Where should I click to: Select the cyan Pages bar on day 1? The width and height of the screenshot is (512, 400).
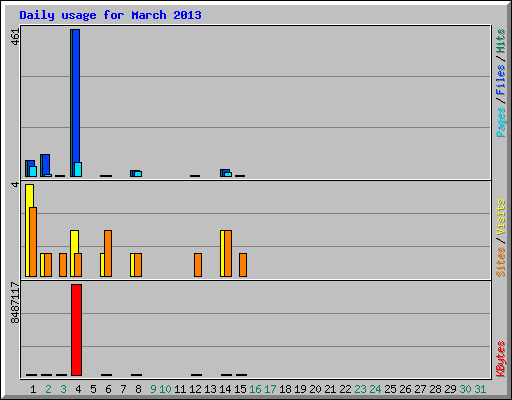[33, 171]
